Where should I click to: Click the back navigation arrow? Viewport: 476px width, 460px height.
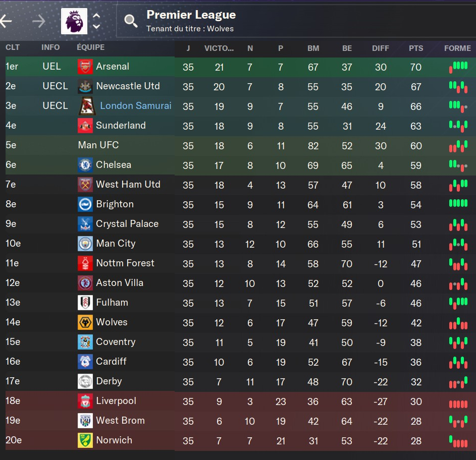pos(6,21)
